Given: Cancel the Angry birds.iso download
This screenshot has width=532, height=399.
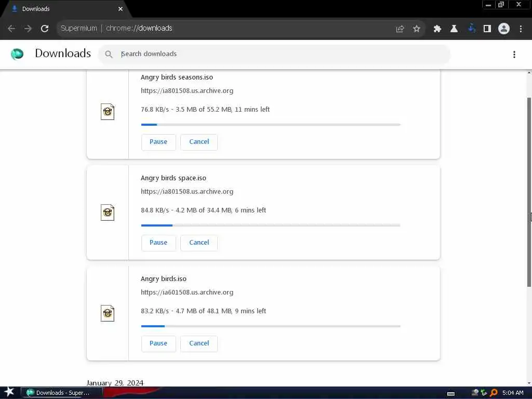Looking at the screenshot, I should [x=199, y=343].
